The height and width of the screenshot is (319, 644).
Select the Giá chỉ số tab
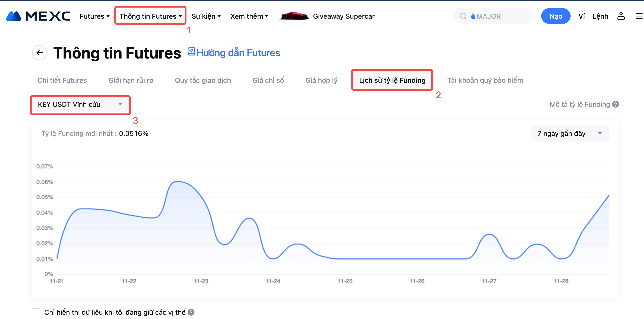coord(268,80)
